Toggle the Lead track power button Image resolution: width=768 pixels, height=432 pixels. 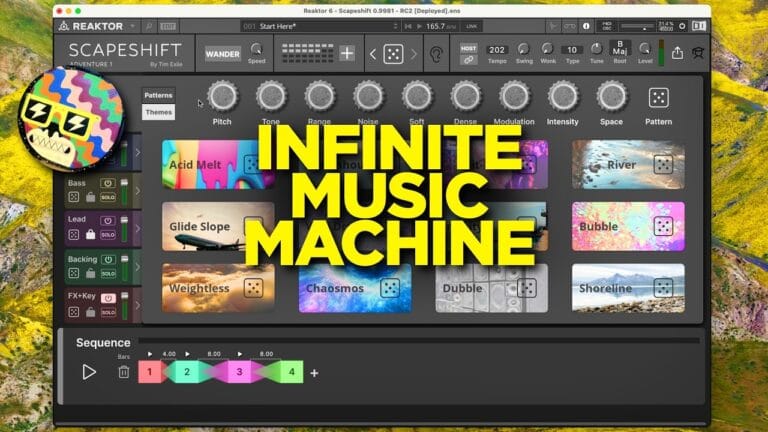pos(108,220)
